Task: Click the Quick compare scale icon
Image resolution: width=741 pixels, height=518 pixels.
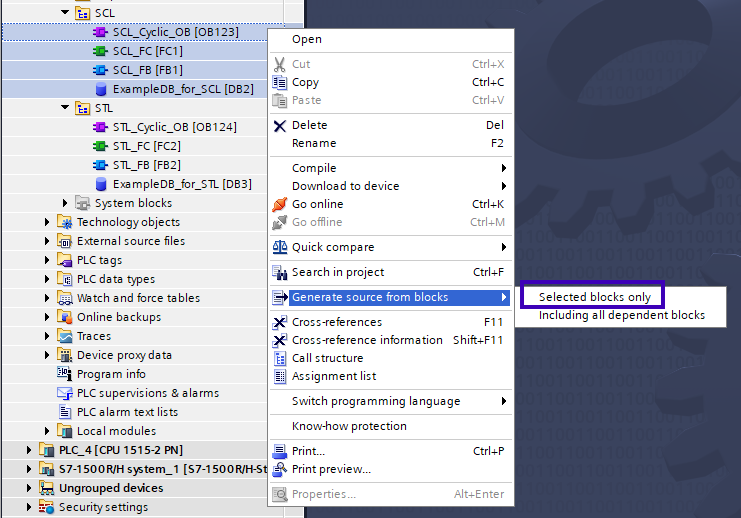Action: pos(280,247)
